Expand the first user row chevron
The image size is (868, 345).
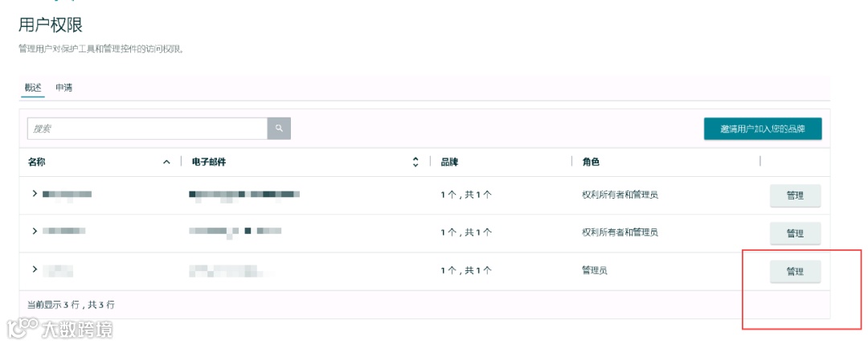tap(35, 194)
